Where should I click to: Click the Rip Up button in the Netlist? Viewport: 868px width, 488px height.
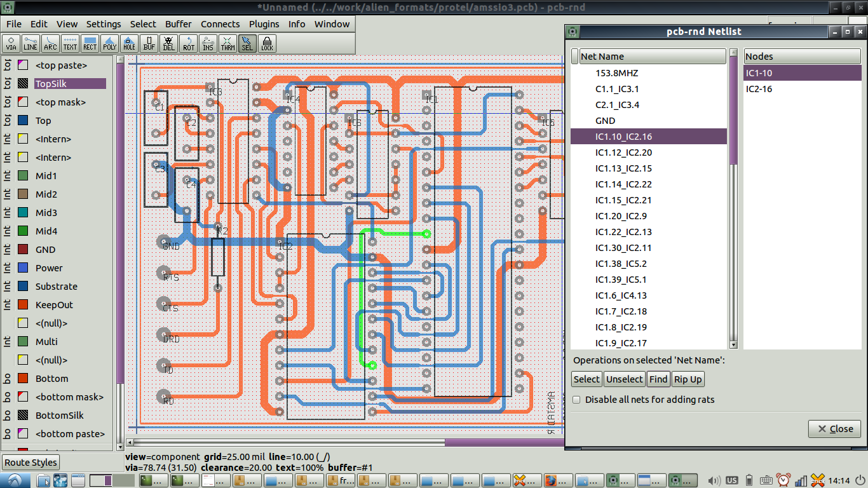(x=688, y=379)
